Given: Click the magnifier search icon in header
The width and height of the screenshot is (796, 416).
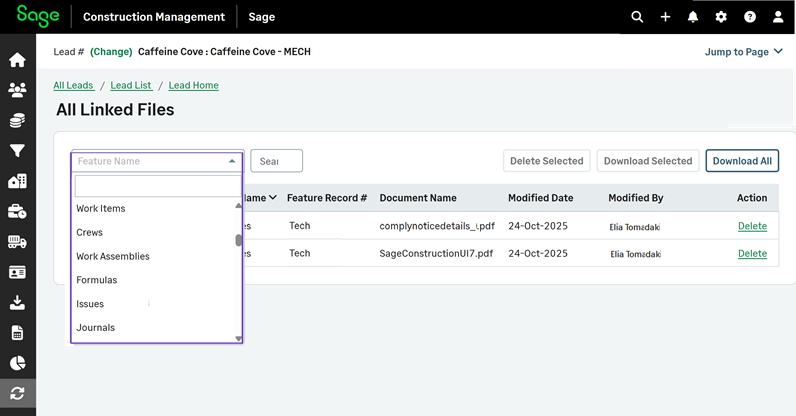Looking at the screenshot, I should (637, 17).
